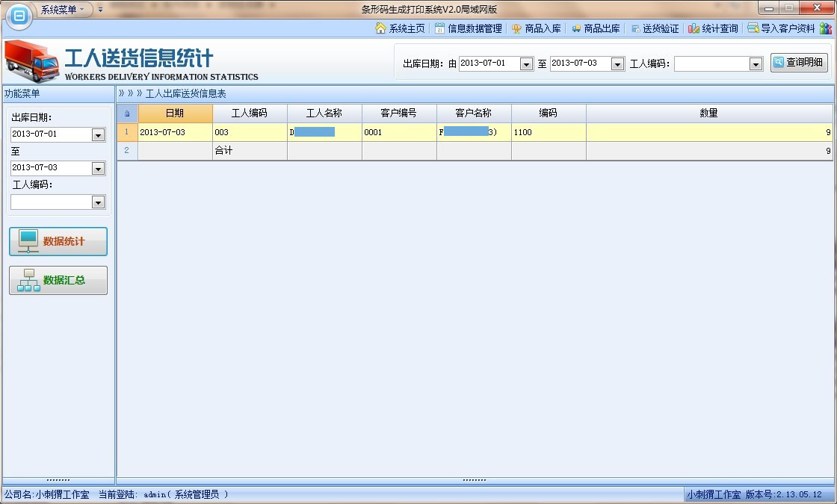Click the calendar icon beside 信息数据管理

[x=439, y=28]
